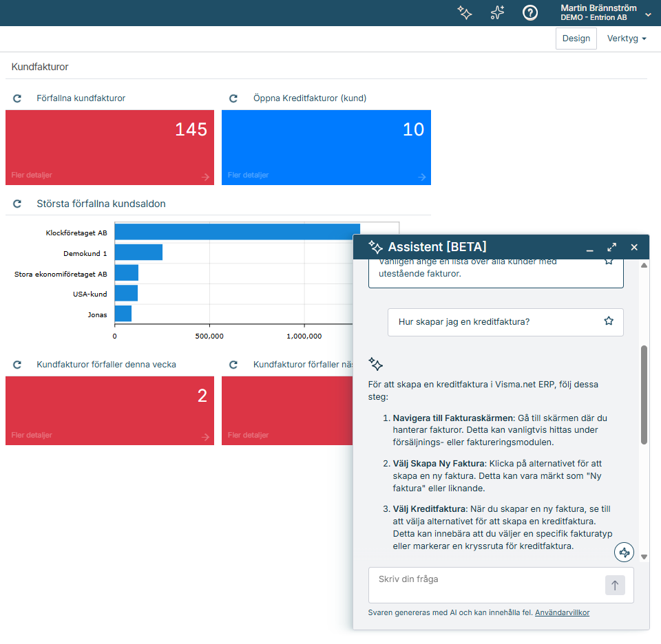Open the Verktyg dropdown menu
The height and width of the screenshot is (644, 661).
[x=627, y=39]
